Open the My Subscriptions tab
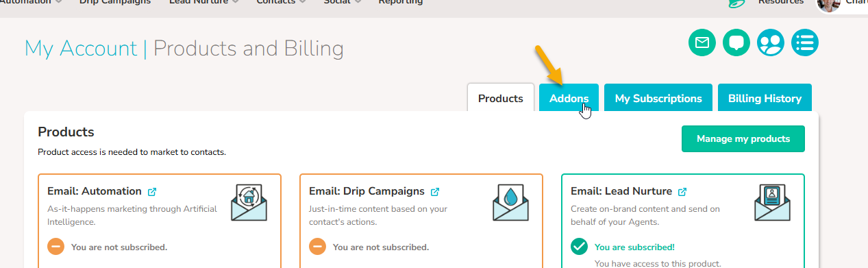868x268 pixels. [x=658, y=98]
